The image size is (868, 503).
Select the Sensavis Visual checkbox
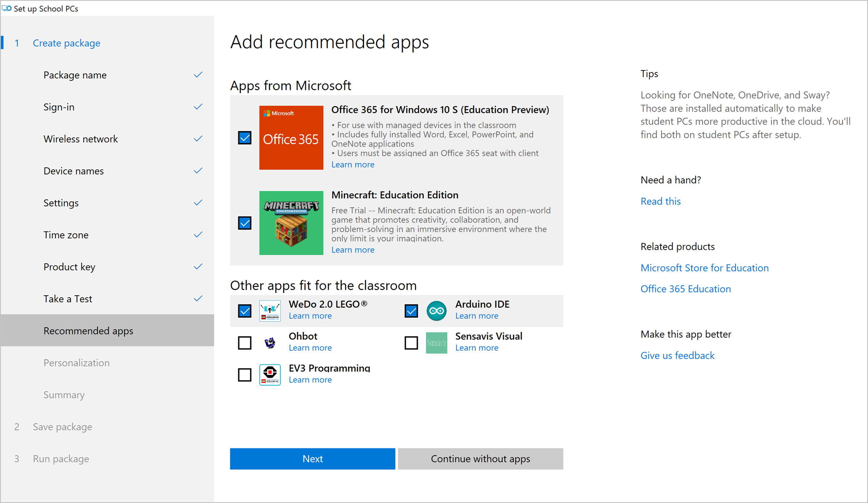pyautogui.click(x=411, y=343)
